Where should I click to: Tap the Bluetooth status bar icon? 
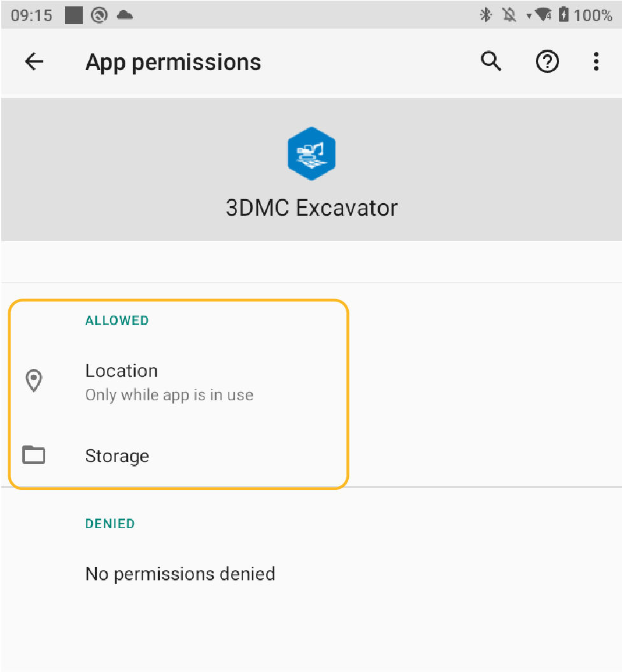pyautogui.click(x=486, y=15)
